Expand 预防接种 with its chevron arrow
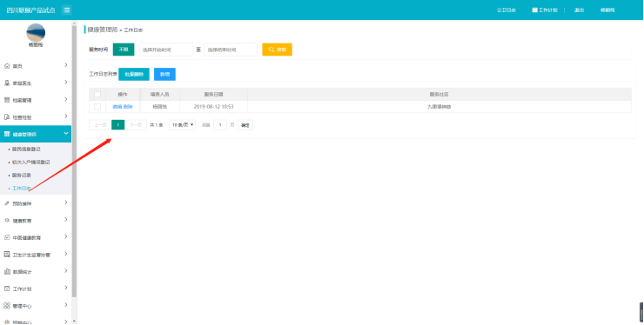The height and width of the screenshot is (325, 644). 66,202
